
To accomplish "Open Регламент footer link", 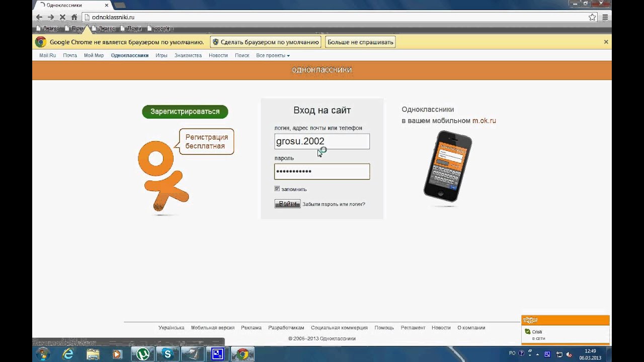I will pyautogui.click(x=413, y=328).
